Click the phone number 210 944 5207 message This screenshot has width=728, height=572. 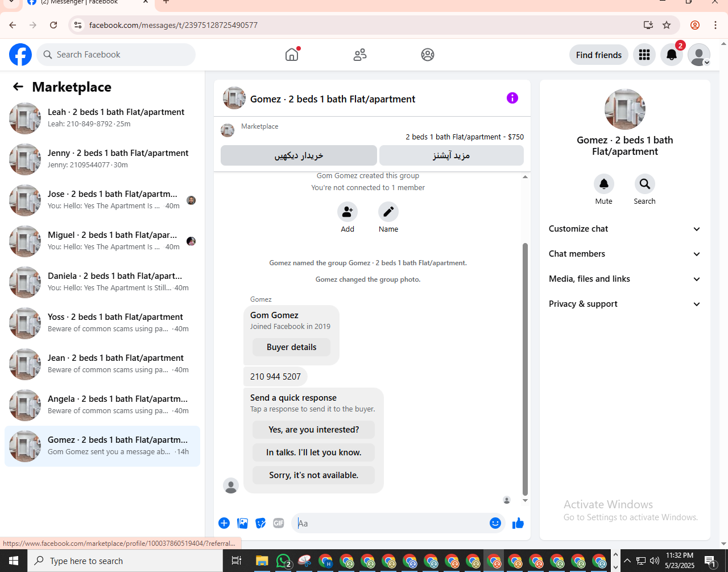coord(275,377)
